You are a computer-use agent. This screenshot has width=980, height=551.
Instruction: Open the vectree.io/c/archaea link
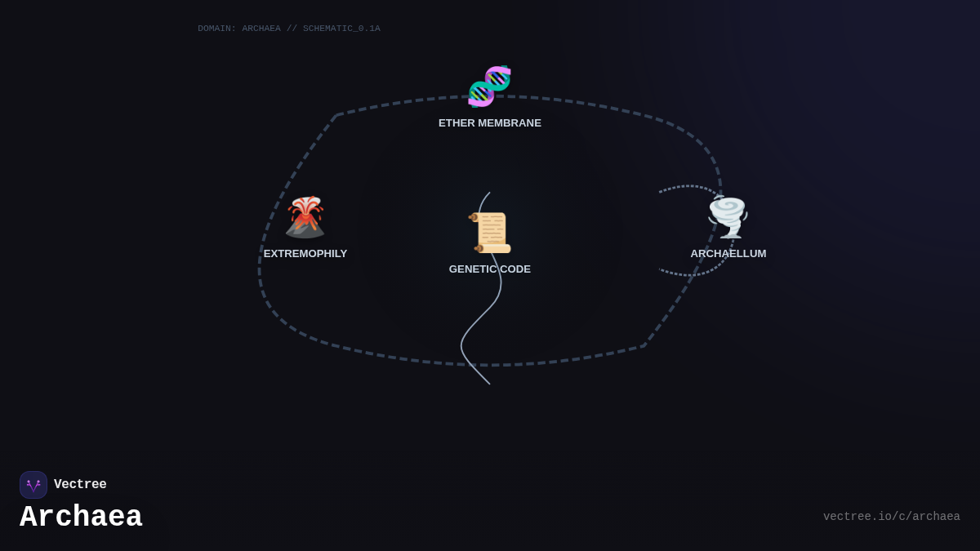(x=891, y=517)
